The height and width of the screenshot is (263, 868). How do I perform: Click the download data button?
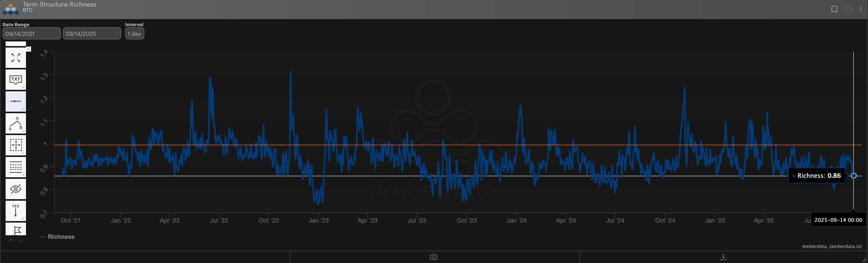pos(723,257)
